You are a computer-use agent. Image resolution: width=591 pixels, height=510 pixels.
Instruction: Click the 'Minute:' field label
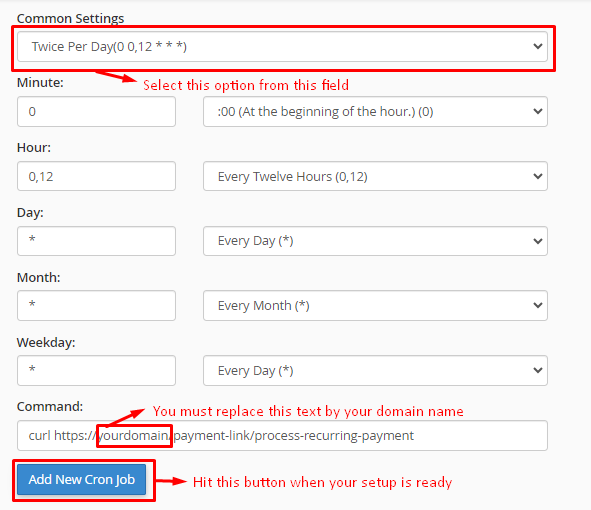click(40, 83)
